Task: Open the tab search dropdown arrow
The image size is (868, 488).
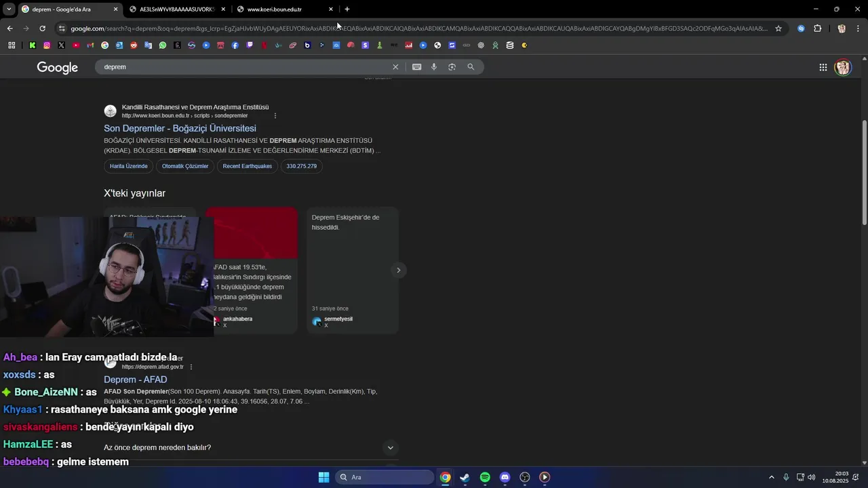Action: [9, 9]
